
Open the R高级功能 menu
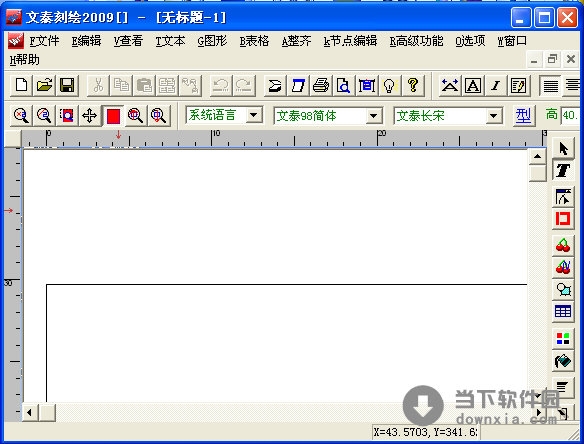[416, 41]
